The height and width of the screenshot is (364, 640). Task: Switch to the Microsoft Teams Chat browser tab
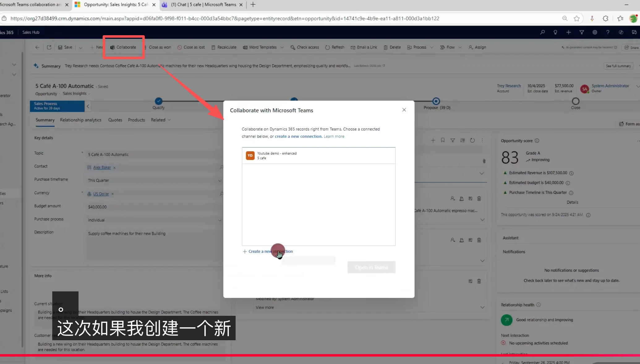click(x=203, y=5)
